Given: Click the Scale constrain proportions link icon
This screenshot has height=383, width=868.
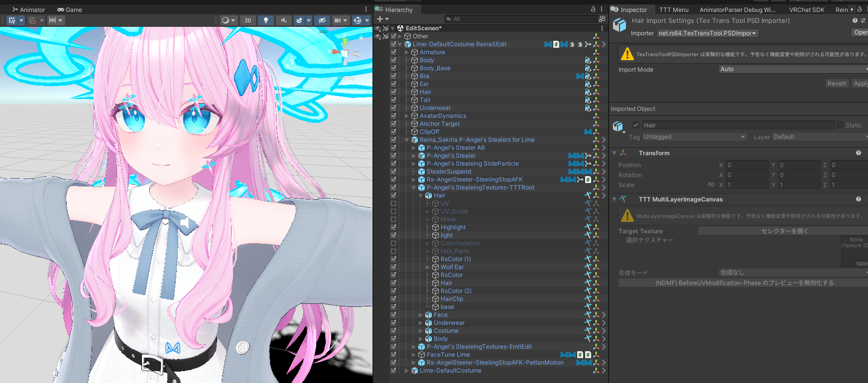Looking at the screenshot, I should (711, 185).
